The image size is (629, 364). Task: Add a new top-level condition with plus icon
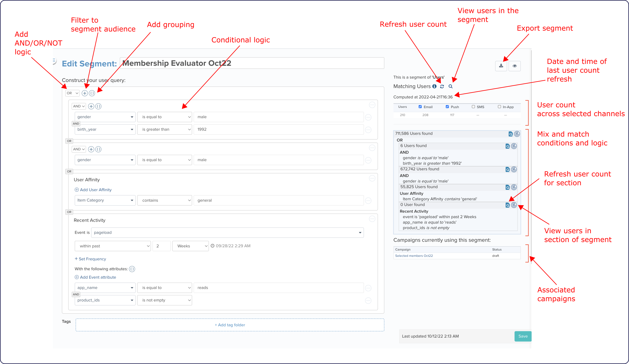click(85, 93)
